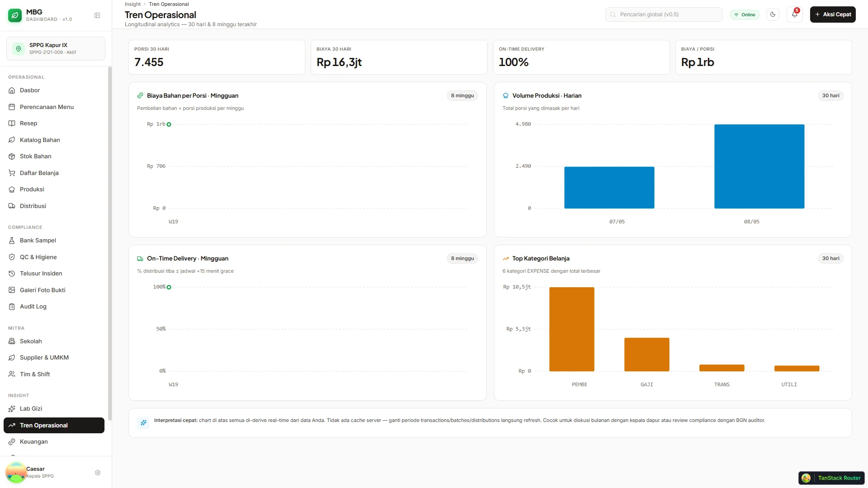
Task: Click the On-Time Delivery 100% card
Action: [581, 57]
